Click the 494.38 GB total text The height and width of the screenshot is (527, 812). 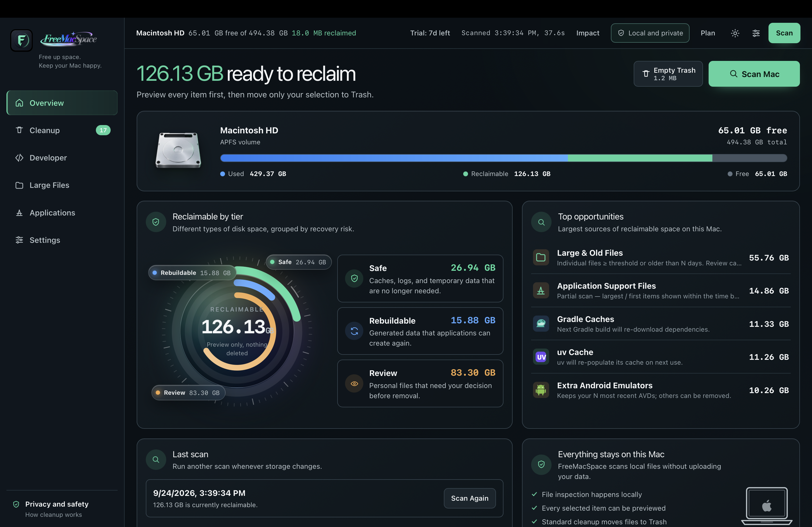(757, 142)
